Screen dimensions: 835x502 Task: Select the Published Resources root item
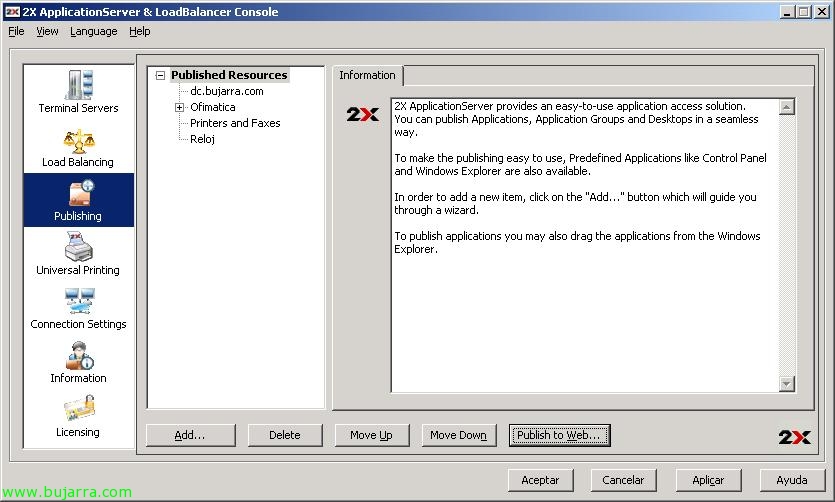229,75
